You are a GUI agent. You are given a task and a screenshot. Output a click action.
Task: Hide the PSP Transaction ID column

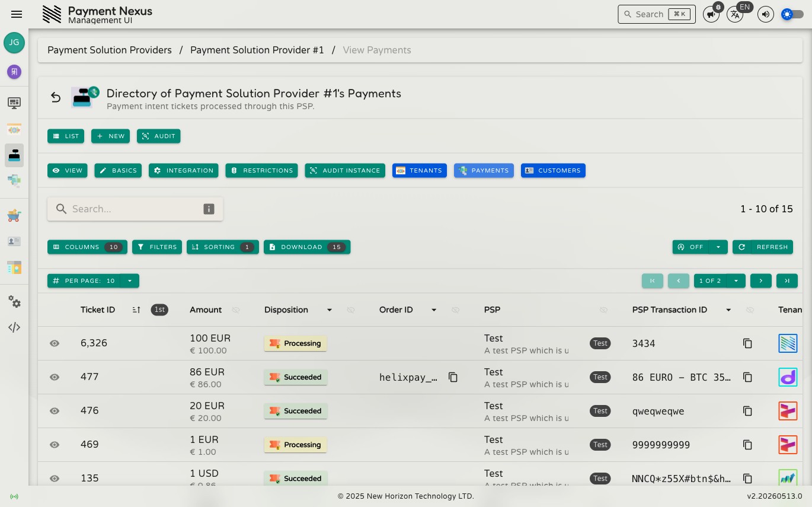tap(750, 310)
